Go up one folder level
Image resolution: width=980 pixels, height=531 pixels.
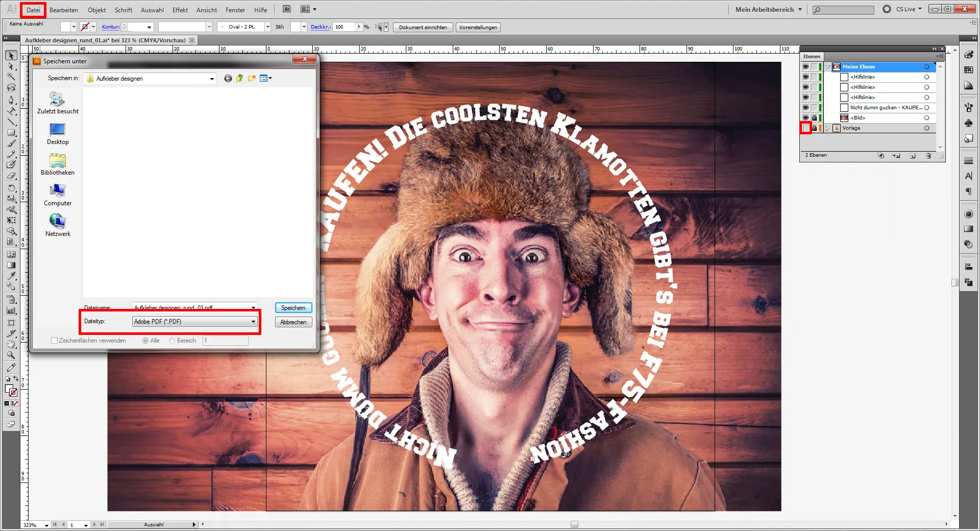(239, 78)
